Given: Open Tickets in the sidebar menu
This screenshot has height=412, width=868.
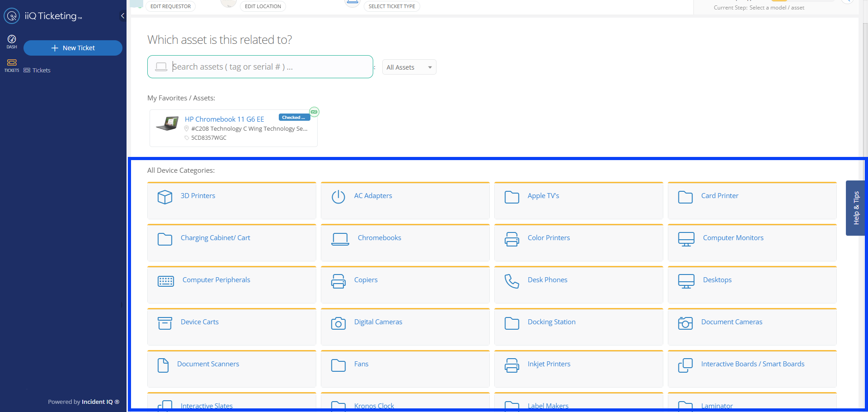Looking at the screenshot, I should [41, 71].
